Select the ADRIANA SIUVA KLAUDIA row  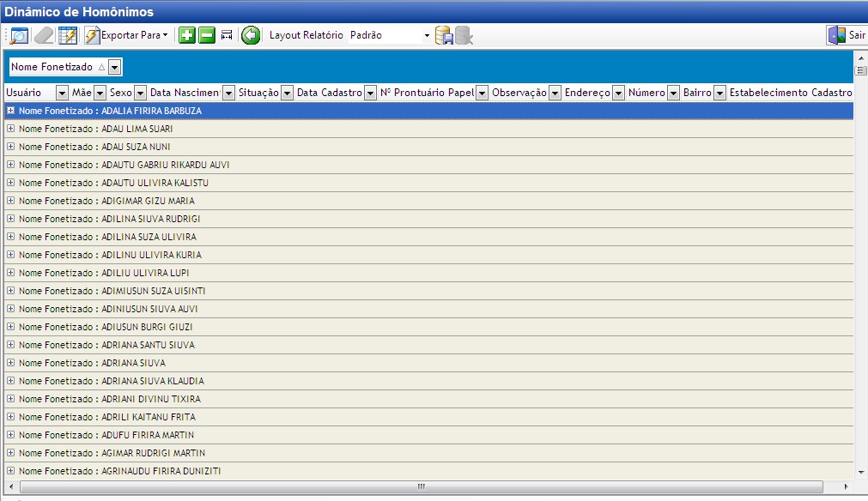click(x=428, y=381)
